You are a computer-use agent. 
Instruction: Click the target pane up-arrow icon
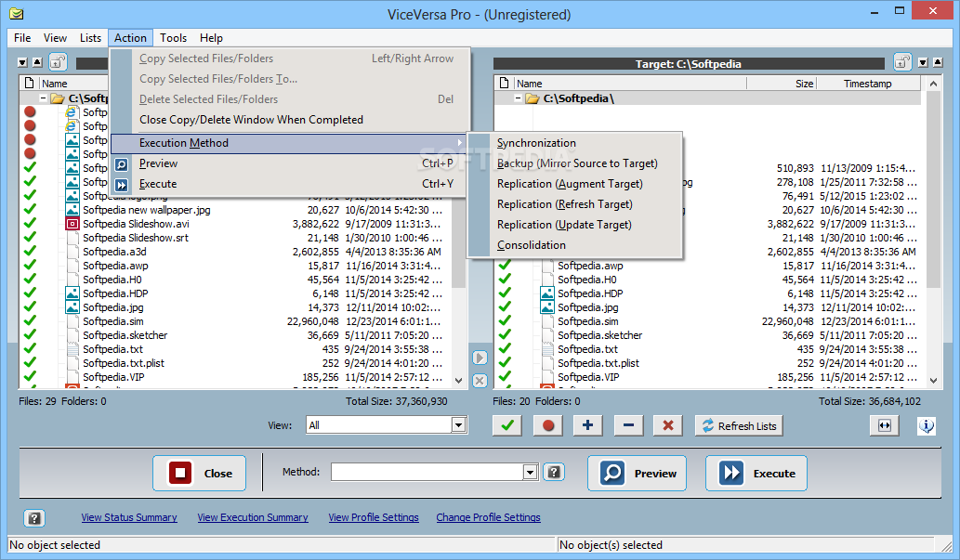938,62
